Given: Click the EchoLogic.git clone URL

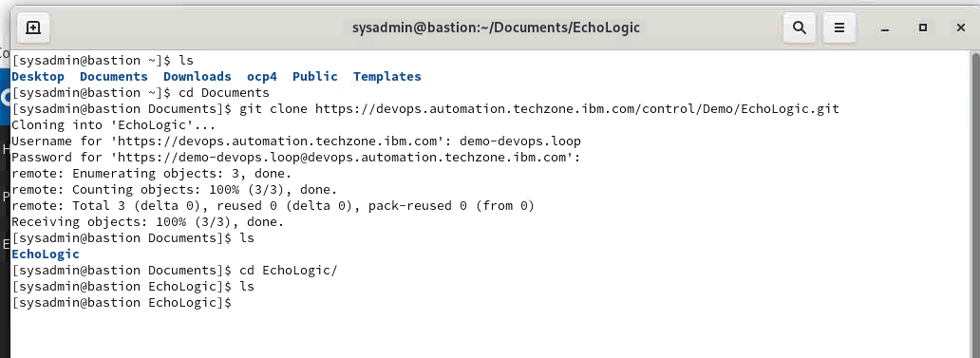Looking at the screenshot, I should (x=576, y=108).
